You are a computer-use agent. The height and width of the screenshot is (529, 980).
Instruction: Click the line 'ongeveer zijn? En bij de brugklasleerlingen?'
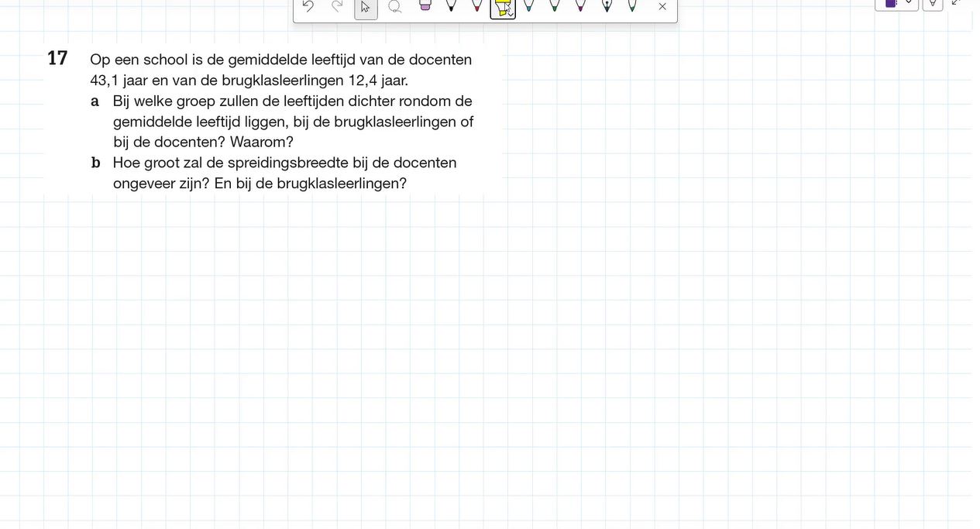click(x=260, y=184)
